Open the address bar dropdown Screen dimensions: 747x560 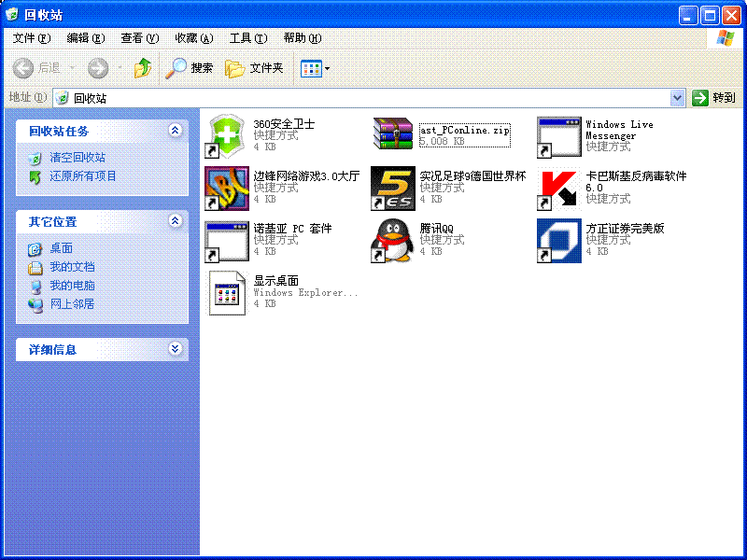[x=677, y=98]
